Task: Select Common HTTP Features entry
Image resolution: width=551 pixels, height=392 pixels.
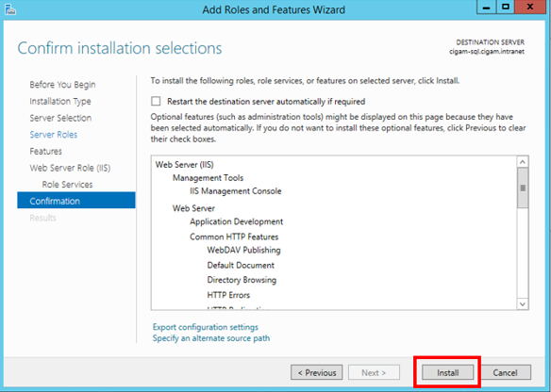Action: click(234, 237)
